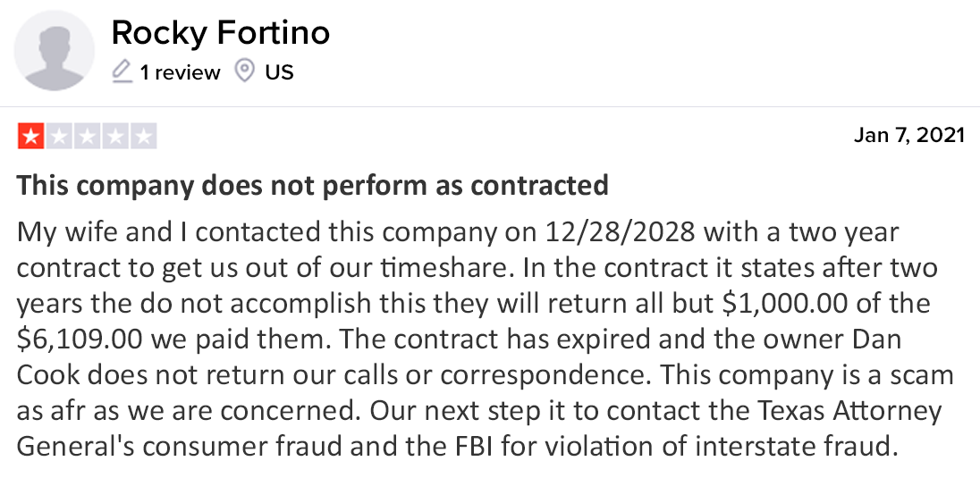Click the Jan 7, 2021 review date
This screenshot has height=478, width=980.
coord(909,135)
